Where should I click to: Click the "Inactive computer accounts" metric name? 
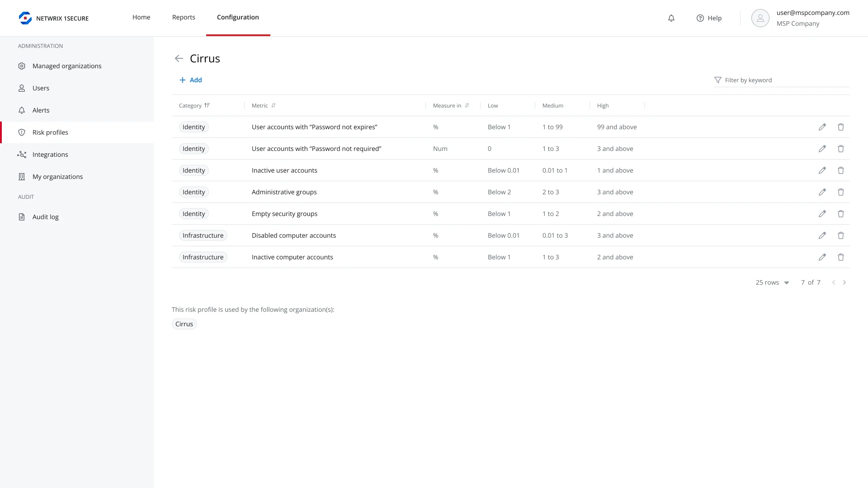point(292,257)
